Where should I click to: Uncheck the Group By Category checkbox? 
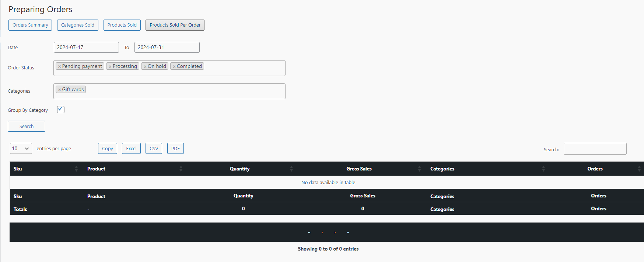61,110
